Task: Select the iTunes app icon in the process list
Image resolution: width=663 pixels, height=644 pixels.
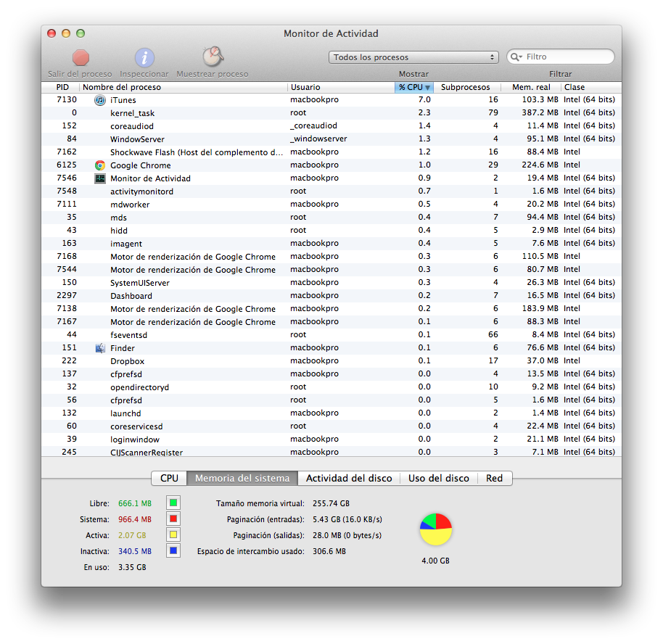Action: (x=100, y=100)
